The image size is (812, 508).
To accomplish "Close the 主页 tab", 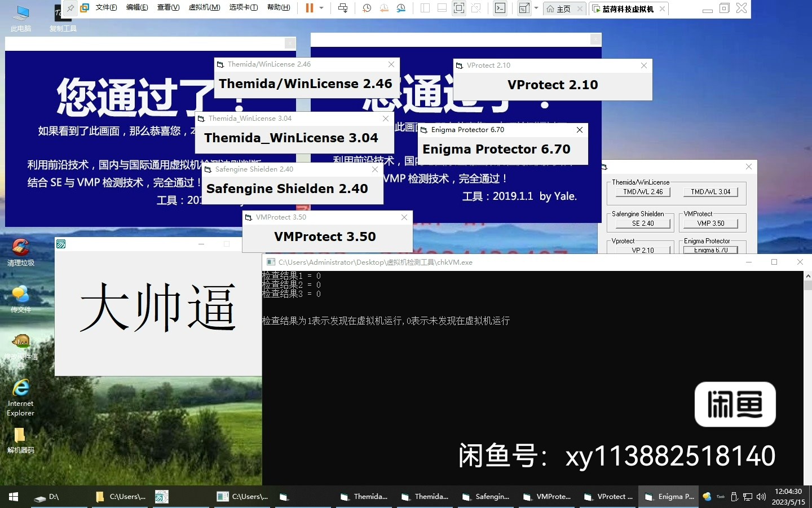I will [x=580, y=9].
